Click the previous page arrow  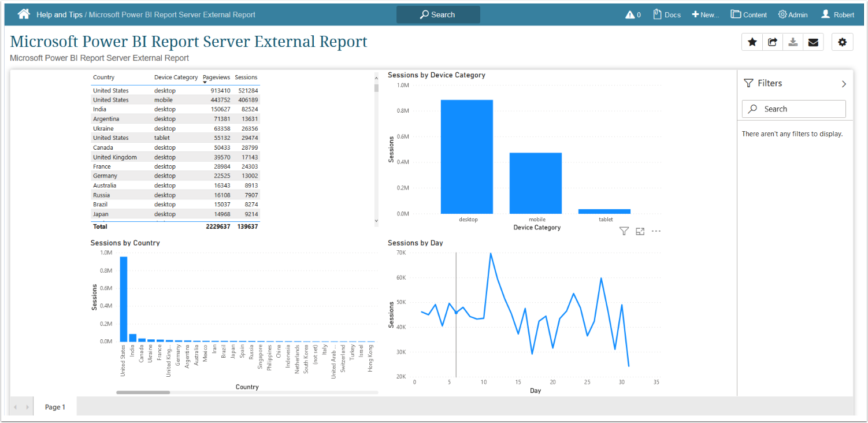15,407
